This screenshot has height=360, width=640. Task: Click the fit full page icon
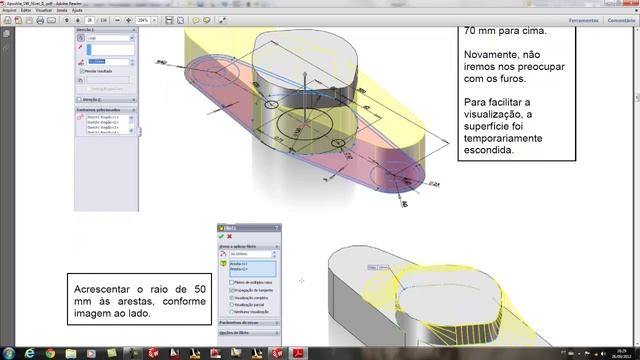pos(180,20)
